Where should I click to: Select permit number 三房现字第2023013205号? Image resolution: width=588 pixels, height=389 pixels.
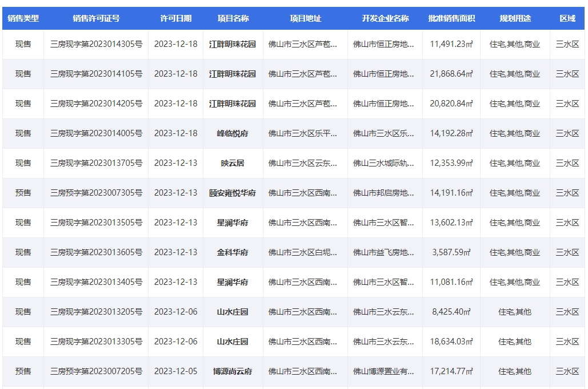tap(96, 312)
